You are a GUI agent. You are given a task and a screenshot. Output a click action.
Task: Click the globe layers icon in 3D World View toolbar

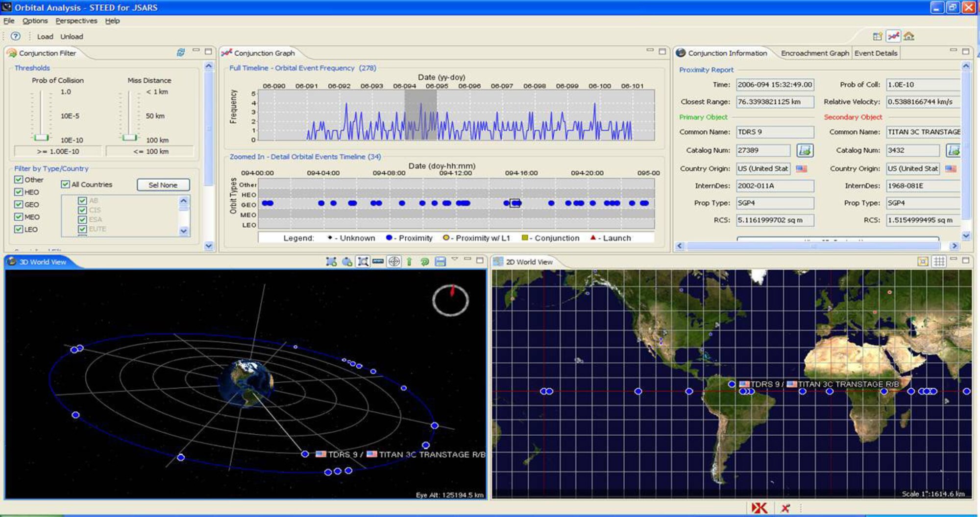(347, 262)
